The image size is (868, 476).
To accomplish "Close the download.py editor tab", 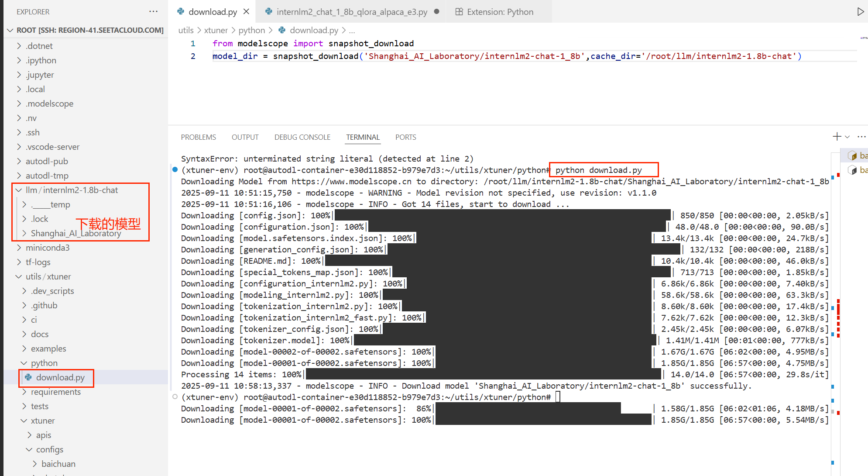I will pos(247,12).
